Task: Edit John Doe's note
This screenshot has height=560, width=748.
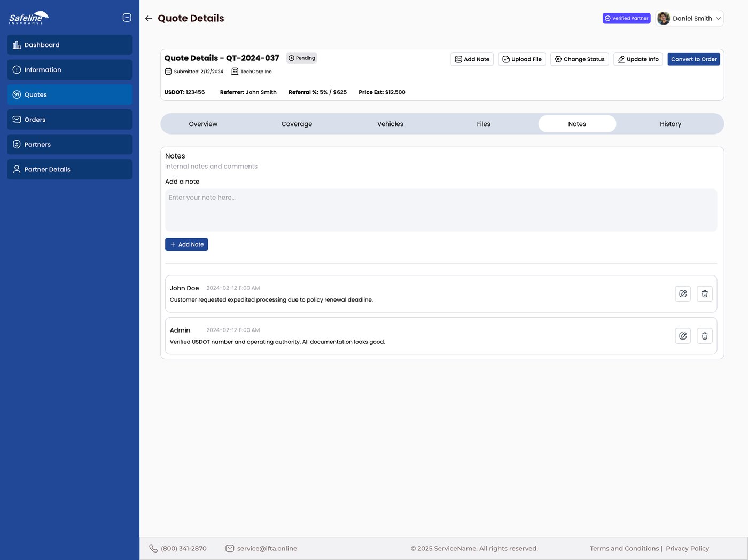Action: (x=683, y=294)
